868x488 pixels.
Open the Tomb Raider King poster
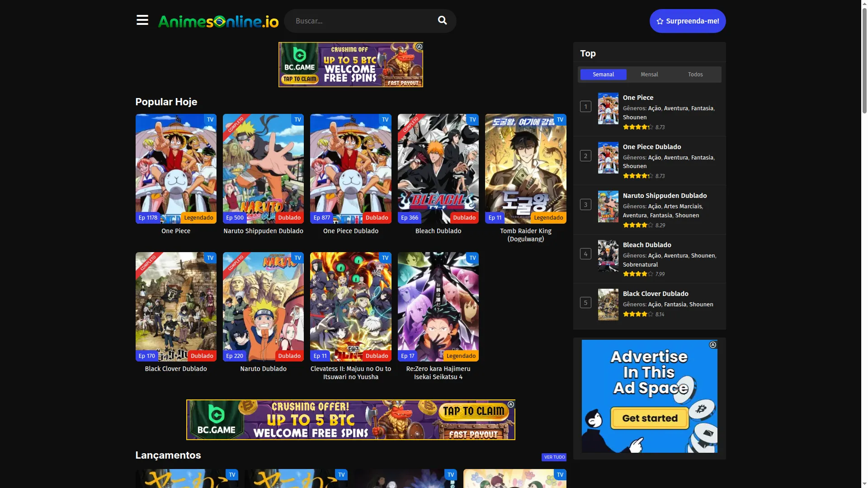(x=526, y=169)
